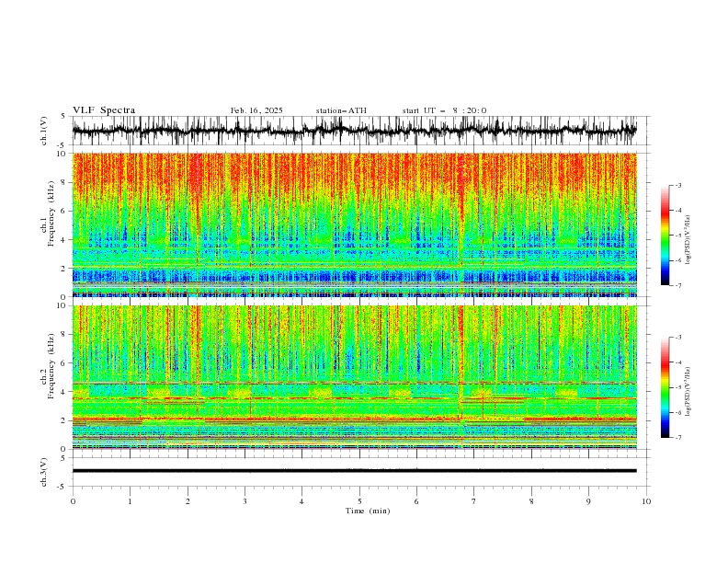728x563 pixels.
Task: Click inside the ch.1 frequency spectrogram
Action: [x=354, y=224]
